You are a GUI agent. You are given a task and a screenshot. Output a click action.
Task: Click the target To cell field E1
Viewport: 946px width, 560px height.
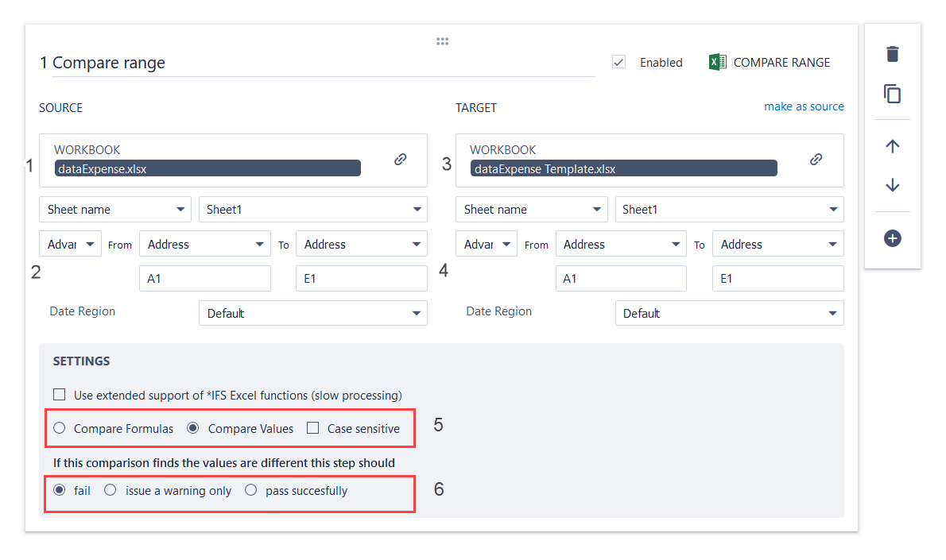pos(777,279)
